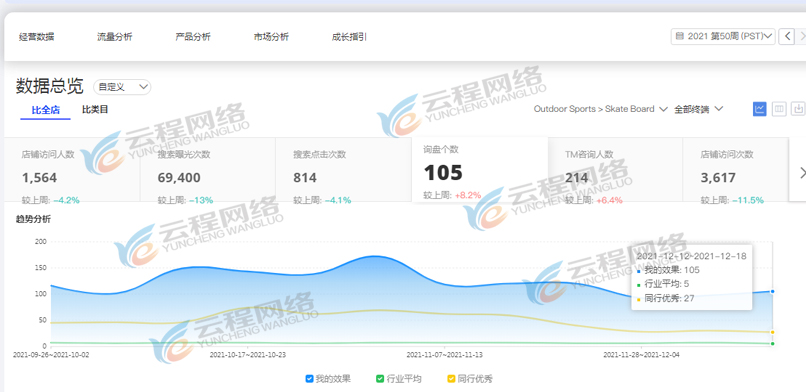The image size is (806, 392).
Task: Select the 店铺访问人数 metric card
Action: coord(72,170)
